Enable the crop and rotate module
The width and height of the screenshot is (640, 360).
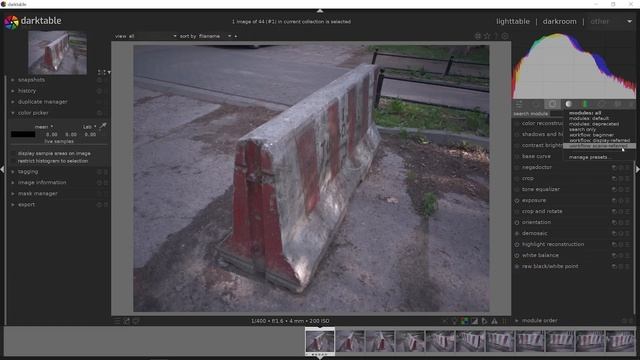[x=517, y=211]
